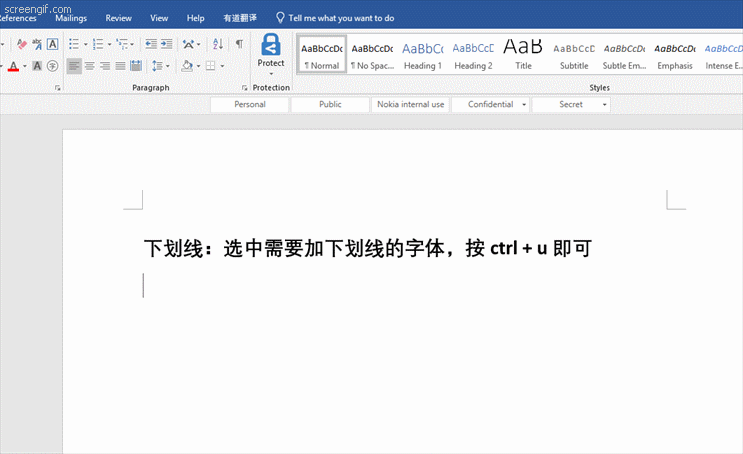Open the View ribbon tab
This screenshot has width=743, height=454.
(x=159, y=18)
